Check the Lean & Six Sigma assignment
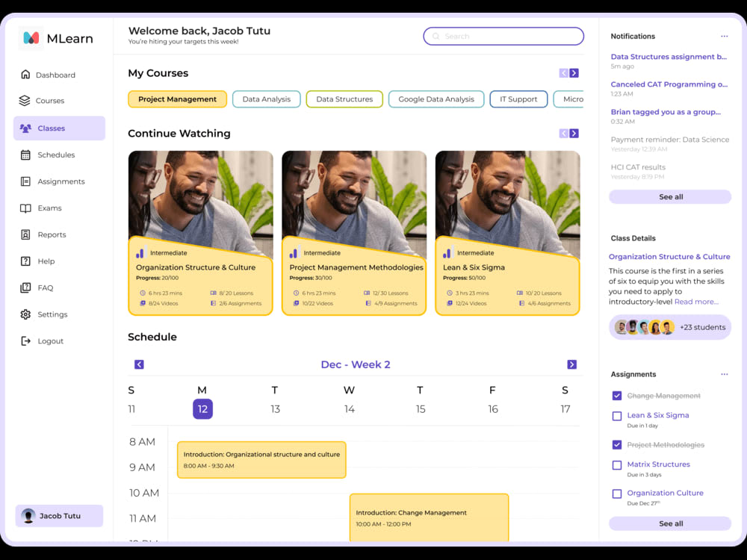 point(616,416)
